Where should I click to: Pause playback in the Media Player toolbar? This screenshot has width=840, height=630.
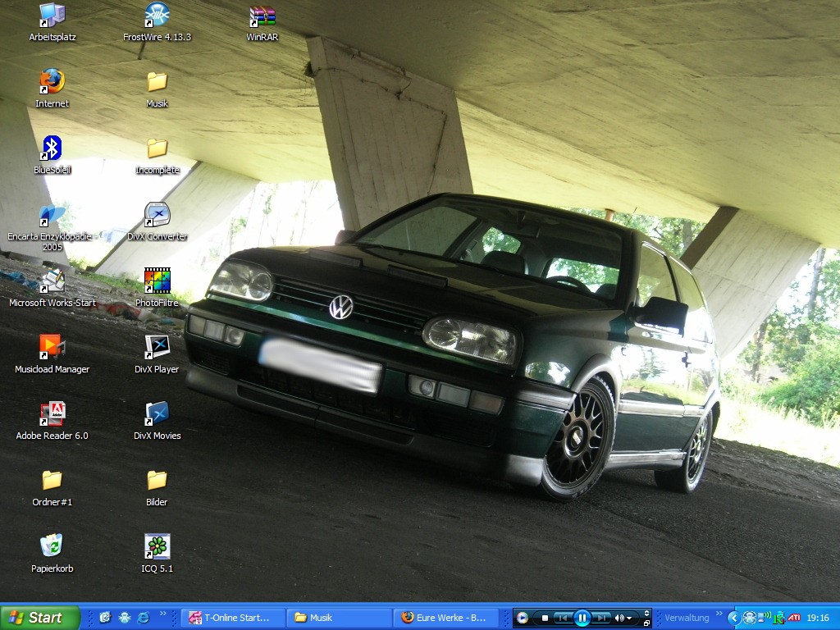pos(582,619)
